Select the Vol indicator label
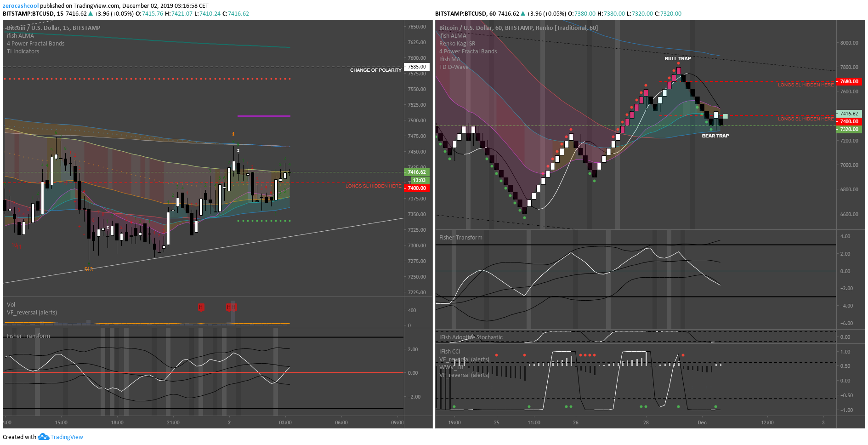Screen dimensions: 868x445 pyautogui.click(x=11, y=305)
